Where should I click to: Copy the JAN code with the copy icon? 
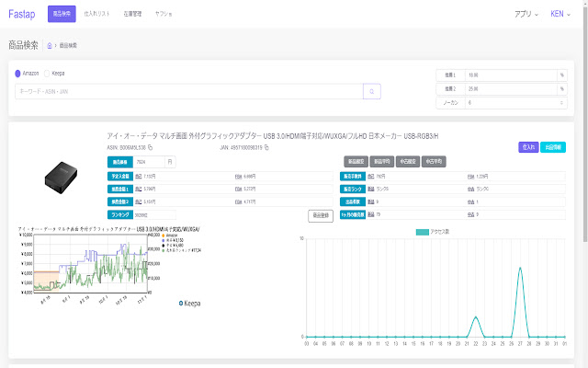[266, 147]
